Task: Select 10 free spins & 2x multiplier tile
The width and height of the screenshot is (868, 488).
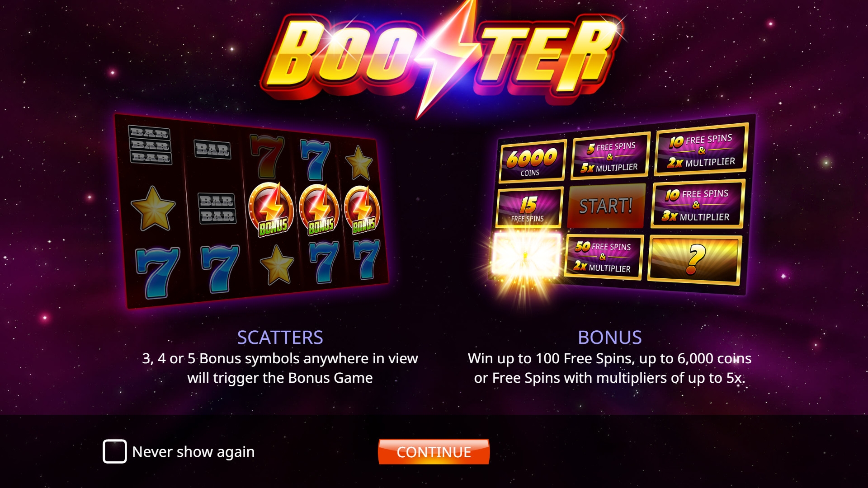Action: (701, 150)
